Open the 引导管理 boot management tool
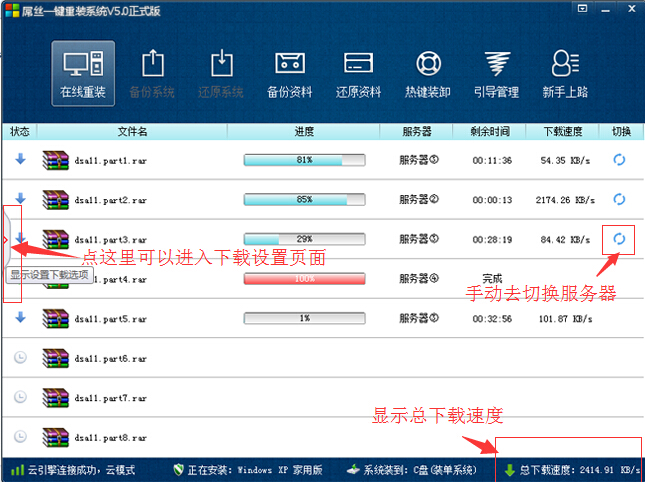 pyautogui.click(x=495, y=72)
